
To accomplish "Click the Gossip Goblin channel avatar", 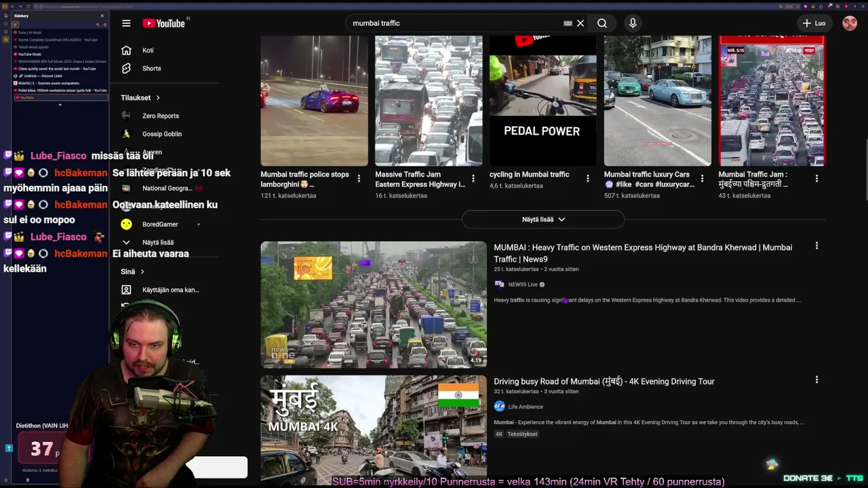I will [x=126, y=134].
